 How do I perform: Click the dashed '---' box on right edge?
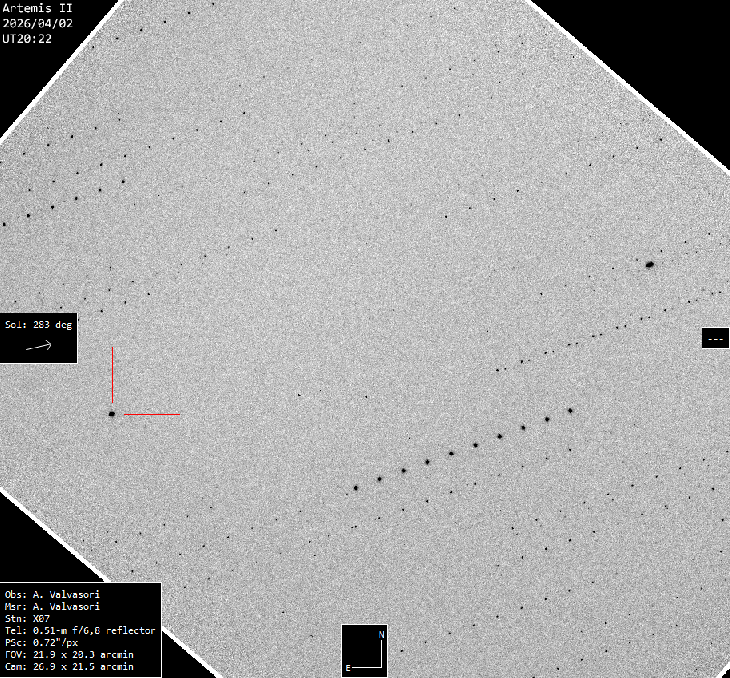click(715, 339)
